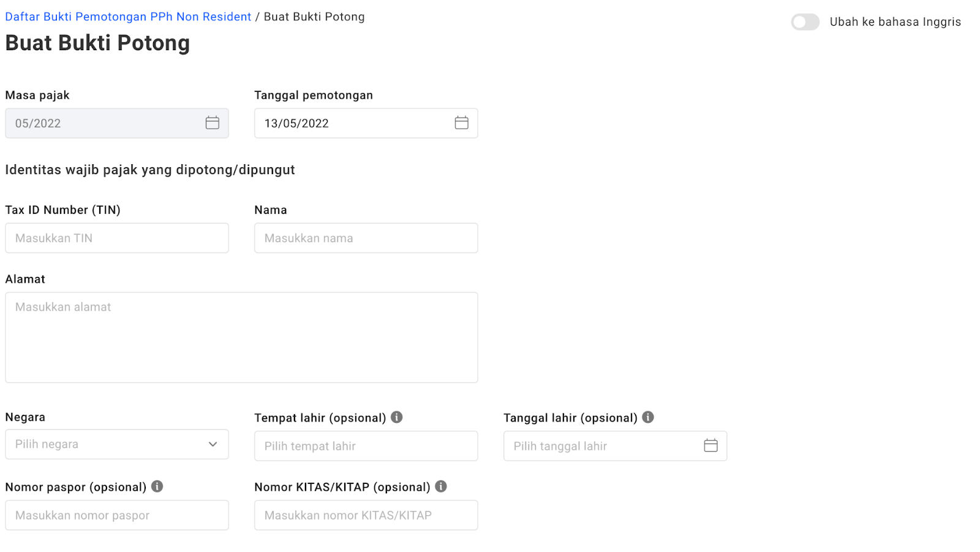Open the Masa pajak calendar icon

213,123
